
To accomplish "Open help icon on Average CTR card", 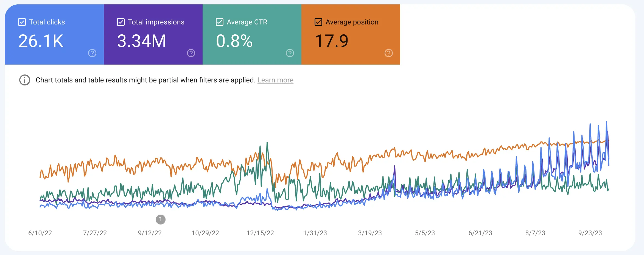I will (290, 53).
